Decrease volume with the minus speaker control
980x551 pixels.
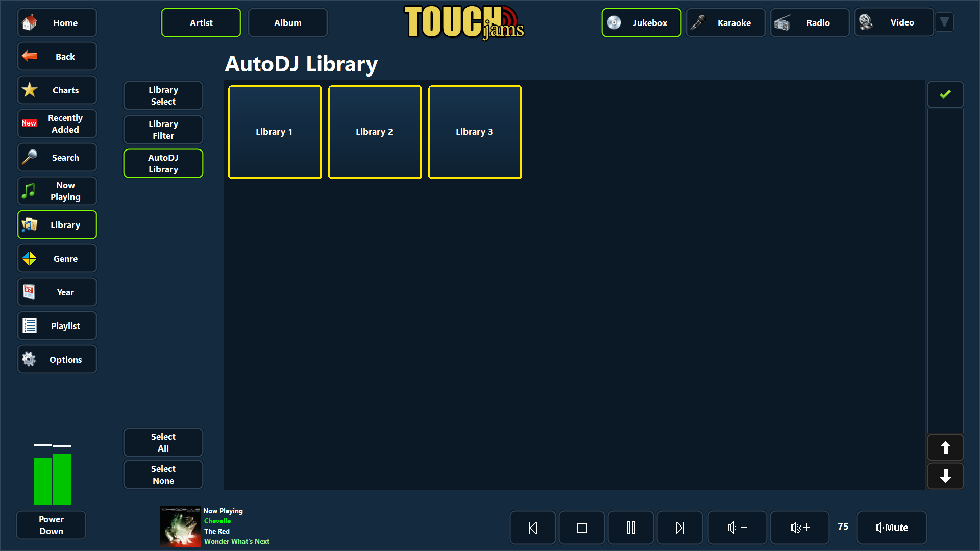[x=737, y=527]
